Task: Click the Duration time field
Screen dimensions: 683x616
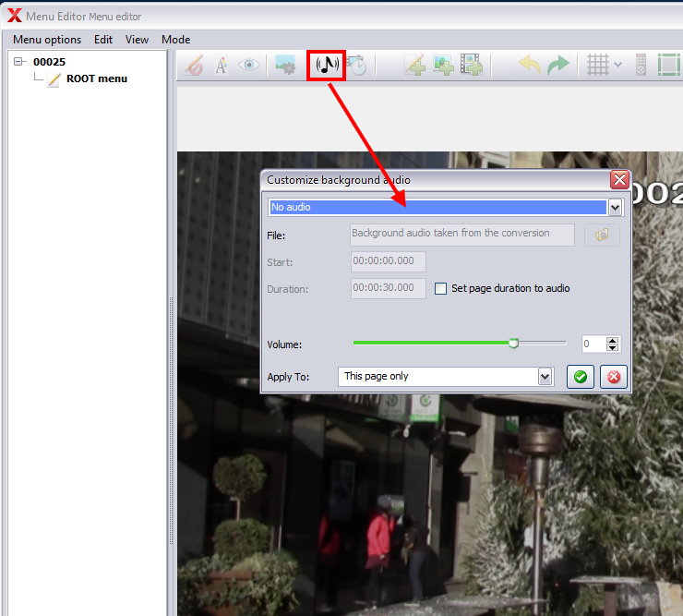Action: 388,288
